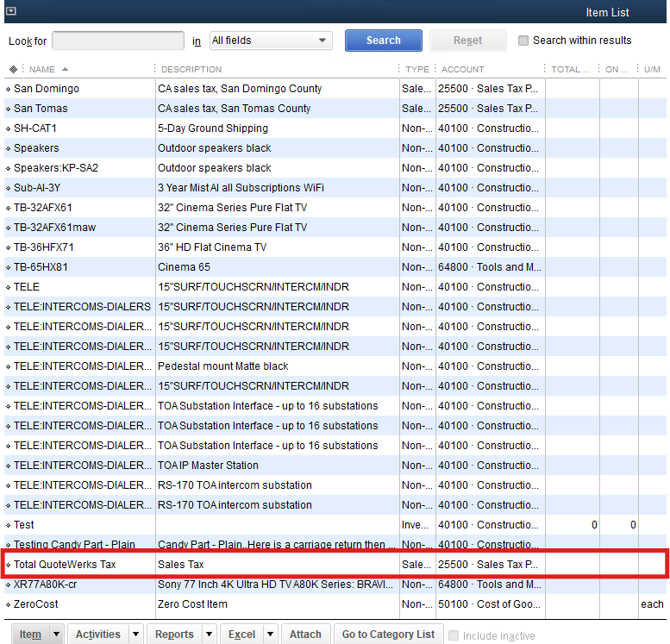
Task: Expand the Reports menu dropdown arrow
Action: (x=209, y=635)
